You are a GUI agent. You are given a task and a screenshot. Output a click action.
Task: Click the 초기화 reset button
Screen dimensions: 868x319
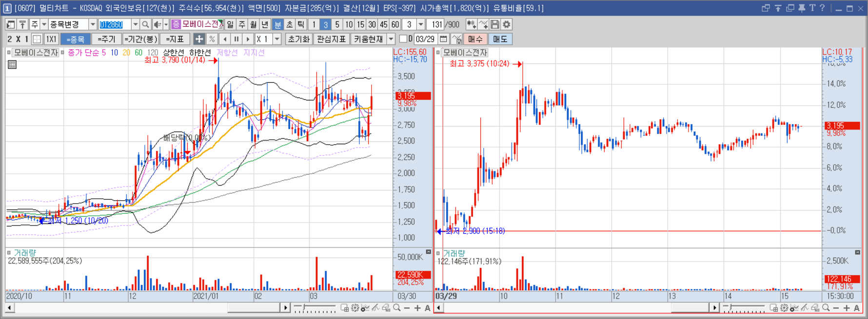pos(298,39)
